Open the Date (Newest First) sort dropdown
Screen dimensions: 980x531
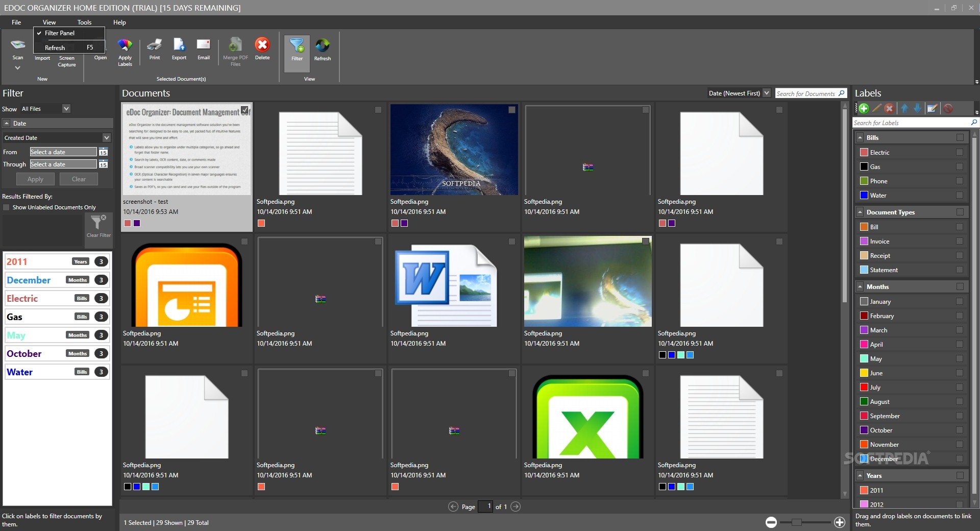click(x=767, y=93)
